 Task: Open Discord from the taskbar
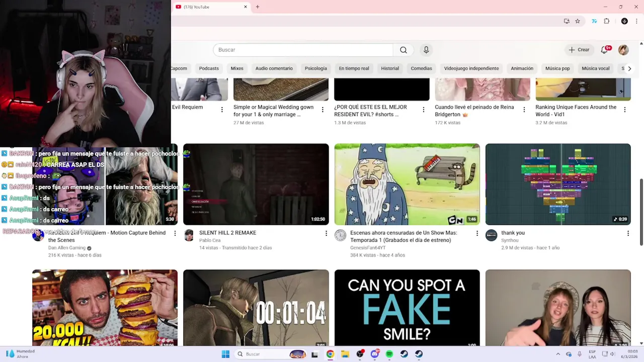374,354
